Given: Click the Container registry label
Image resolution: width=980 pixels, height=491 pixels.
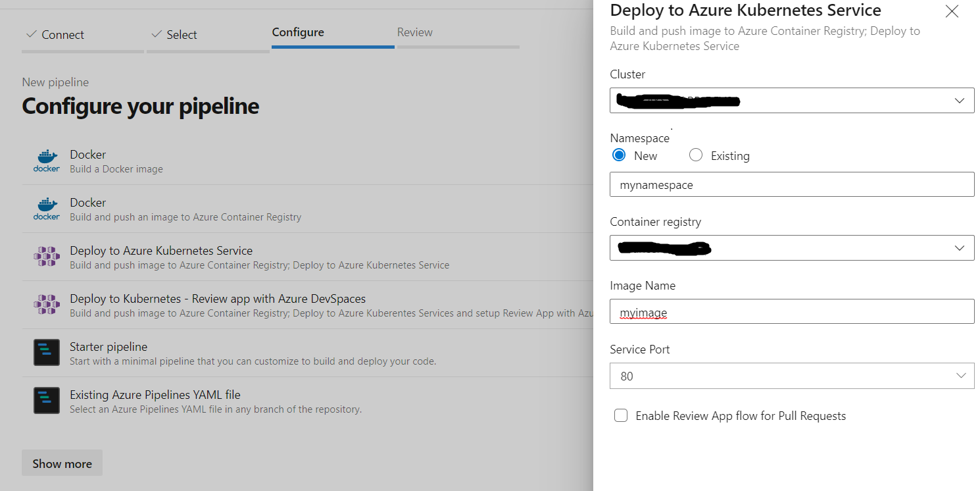Looking at the screenshot, I should point(656,222).
